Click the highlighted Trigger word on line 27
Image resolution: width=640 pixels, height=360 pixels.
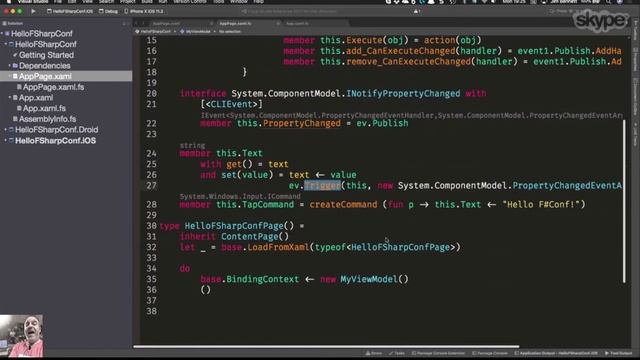coord(322,186)
